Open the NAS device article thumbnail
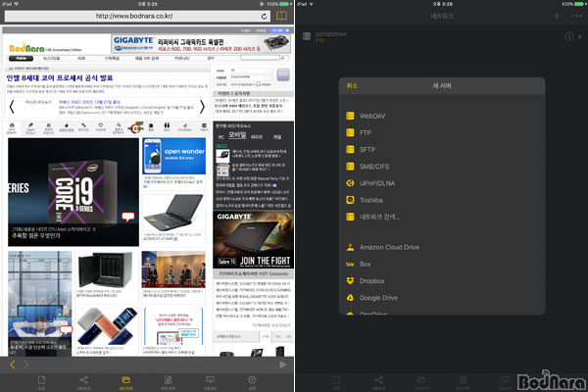The height and width of the screenshot is (392, 588). coord(106,269)
